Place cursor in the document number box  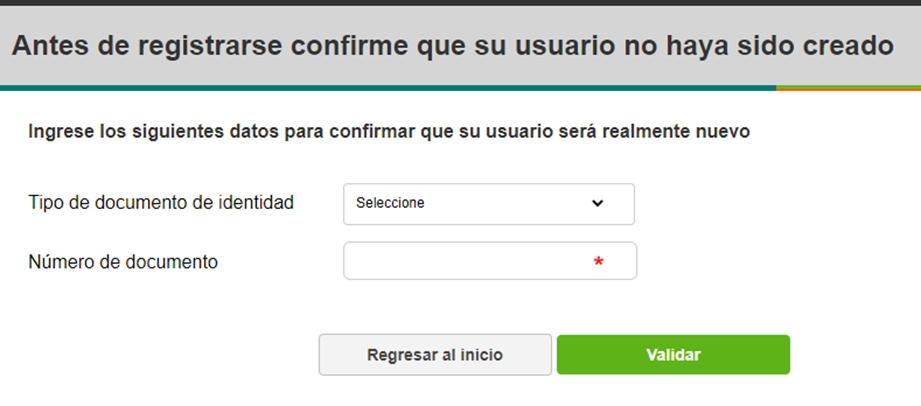click(490, 261)
